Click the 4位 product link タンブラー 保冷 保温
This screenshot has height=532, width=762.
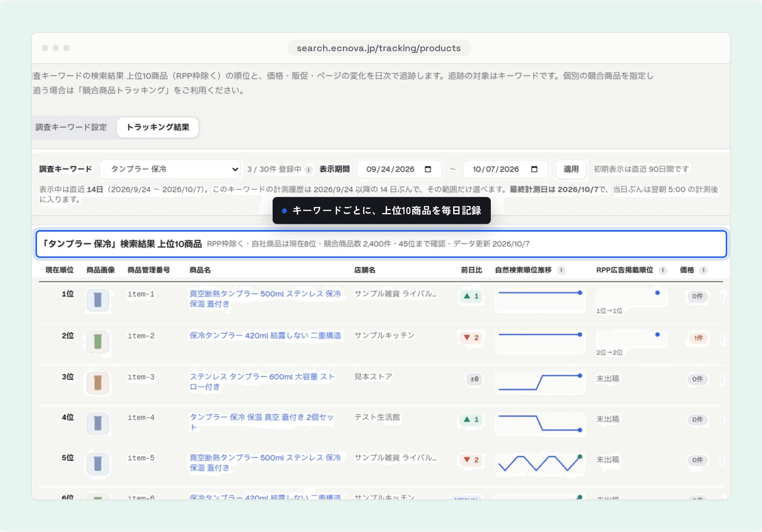coord(262,422)
